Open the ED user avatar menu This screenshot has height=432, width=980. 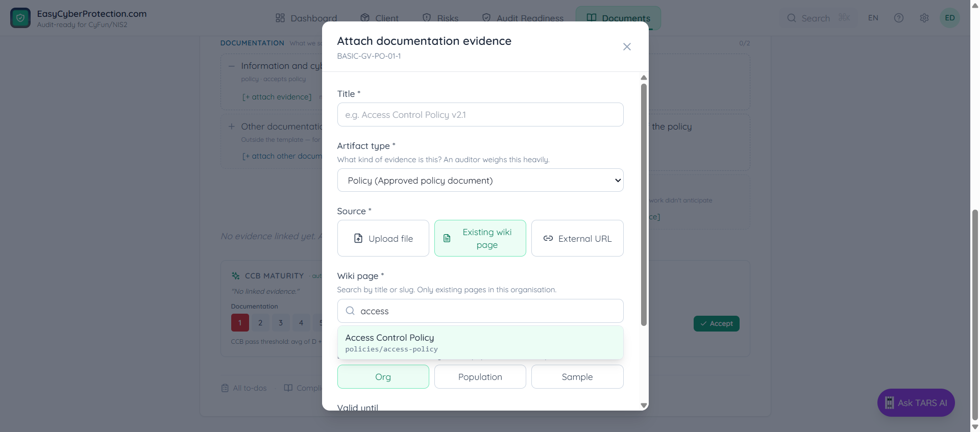[x=950, y=18]
